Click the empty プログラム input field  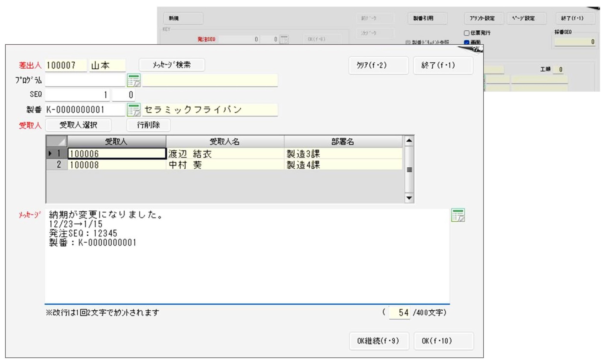[x=85, y=80]
